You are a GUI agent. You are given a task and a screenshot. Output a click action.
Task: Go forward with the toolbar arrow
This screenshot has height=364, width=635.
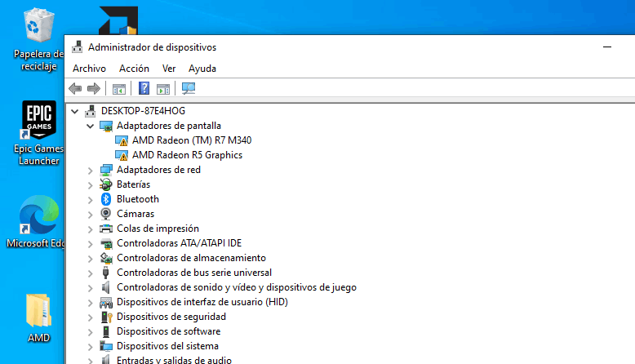coord(94,88)
